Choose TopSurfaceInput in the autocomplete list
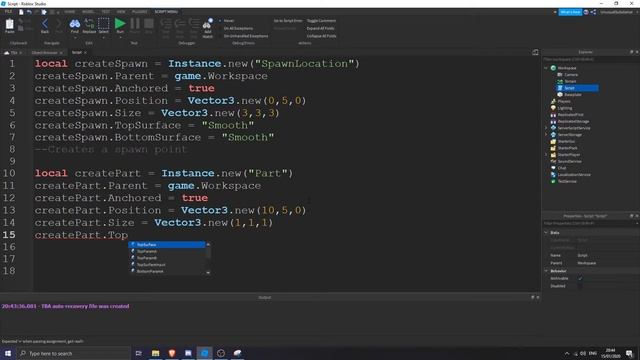The image size is (640, 360). coord(167,264)
